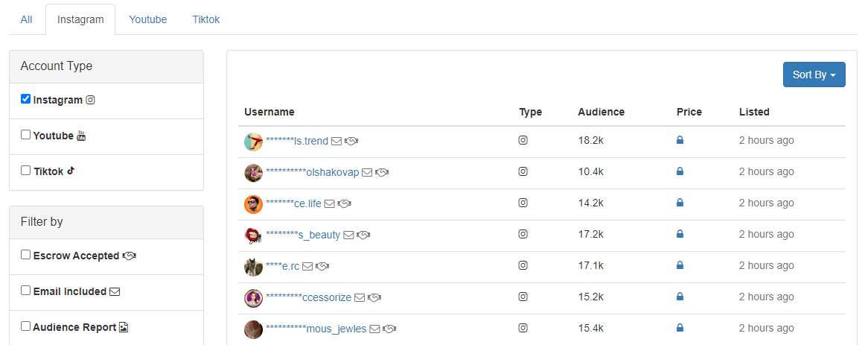Click the Instagram type icon for ccessorize
Image resolution: width=868 pixels, height=345 pixels.
coord(523,297)
